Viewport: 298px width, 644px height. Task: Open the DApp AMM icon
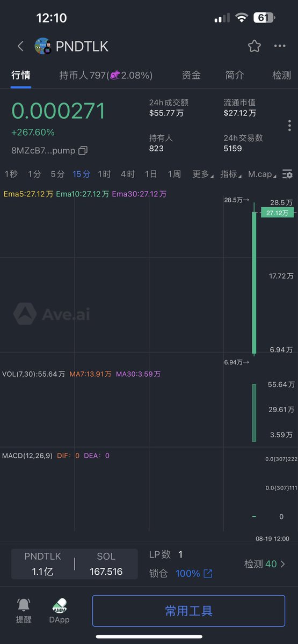(x=60, y=611)
